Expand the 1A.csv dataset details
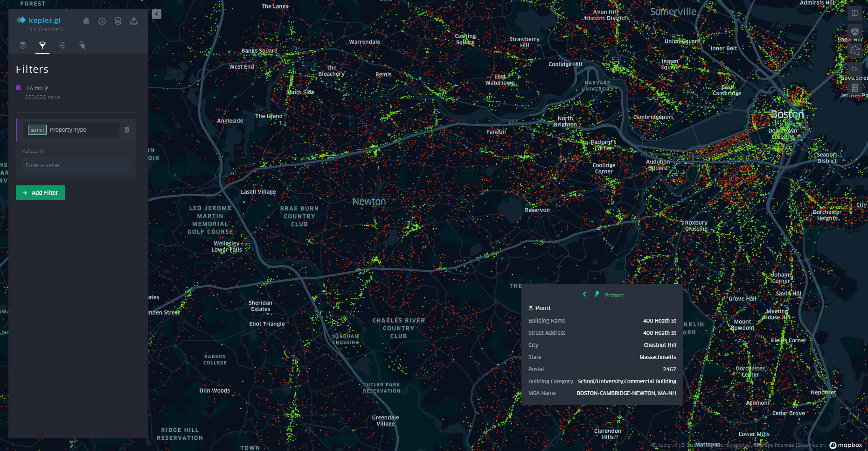 (47, 88)
